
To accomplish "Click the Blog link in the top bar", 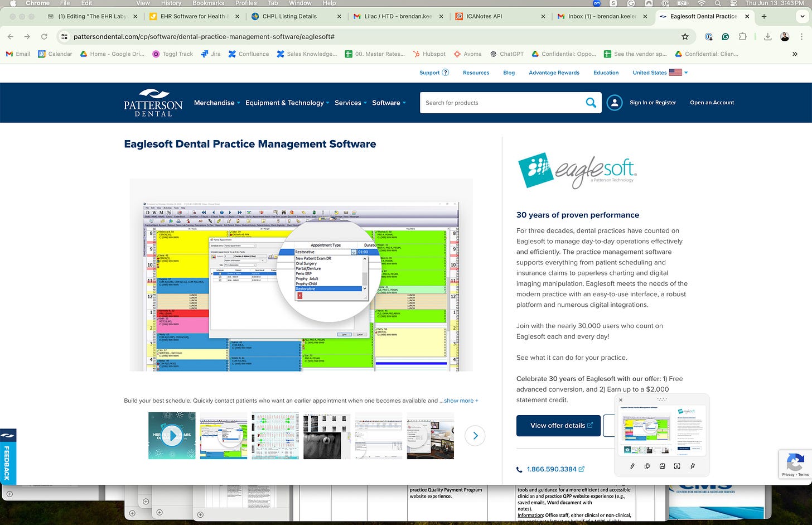I will [x=509, y=73].
